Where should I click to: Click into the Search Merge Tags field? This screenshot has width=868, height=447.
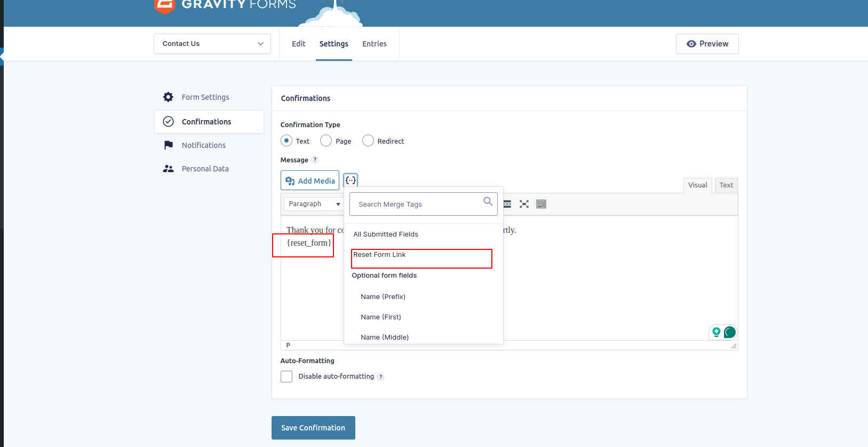click(x=416, y=204)
